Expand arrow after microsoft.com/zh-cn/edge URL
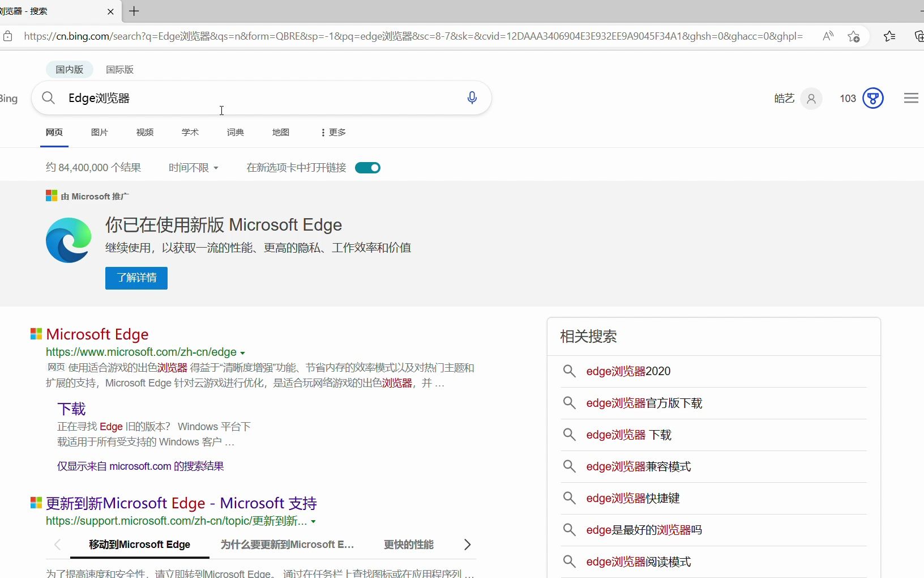 [x=242, y=353]
